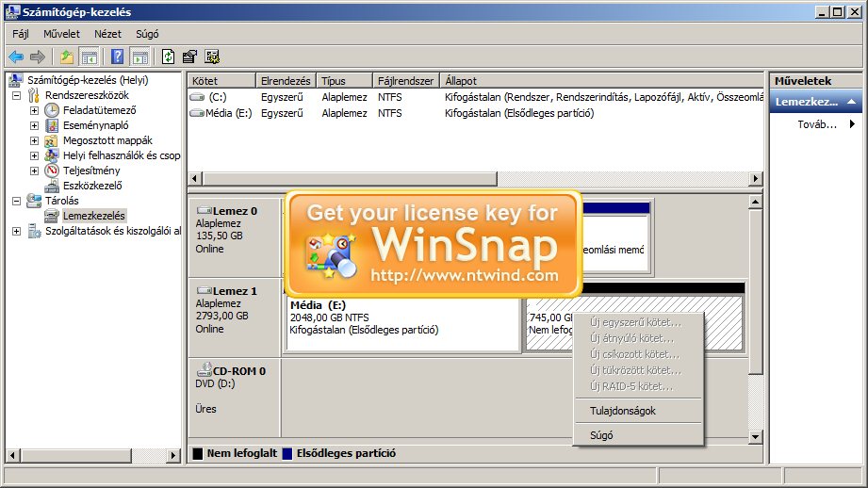This screenshot has height=488, width=868.
Task: Open the Súgó menu in the menu bar
Action: click(x=147, y=34)
